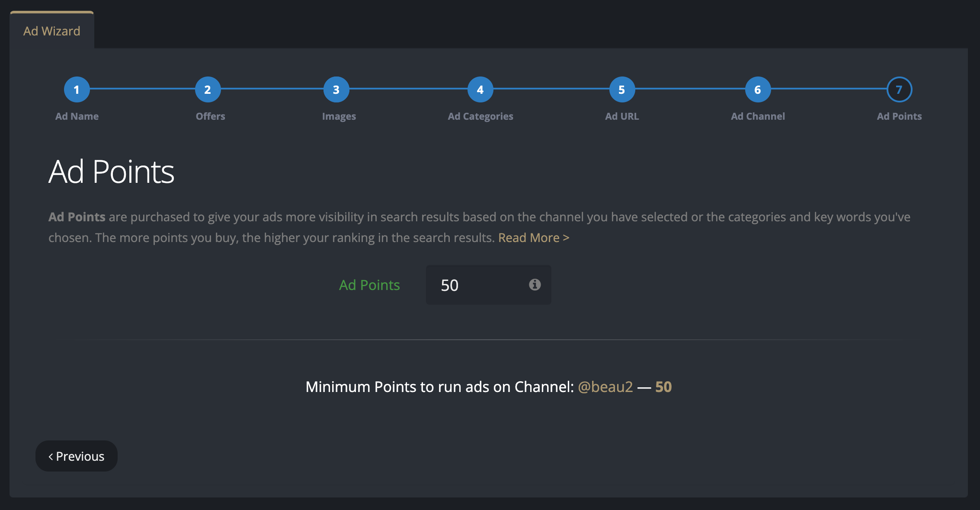Click the green Ad Points field label
The width and height of the screenshot is (980, 510).
pyautogui.click(x=369, y=285)
